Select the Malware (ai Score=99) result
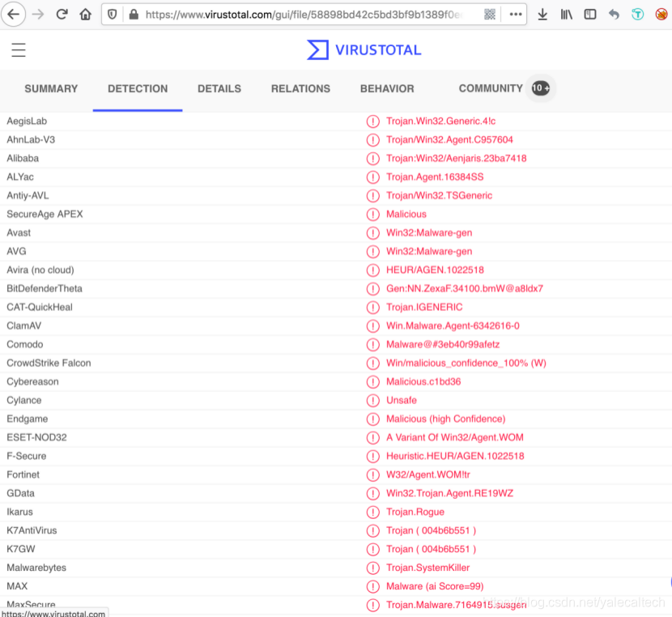Screen dimensions: 672x617 click(435, 586)
